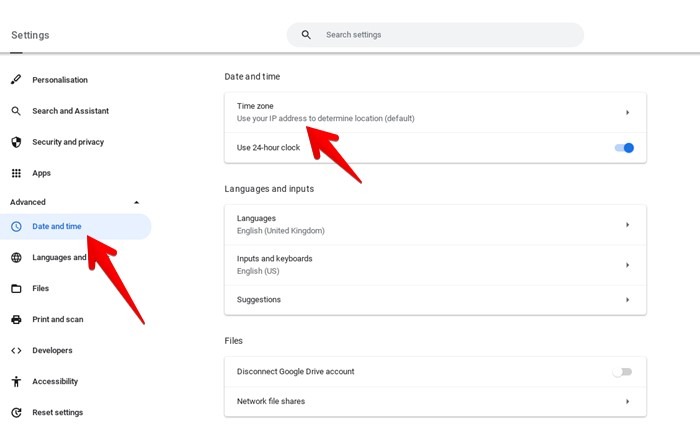The height and width of the screenshot is (428, 700).
Task: Click the Developers code brackets icon
Action: pos(16,350)
